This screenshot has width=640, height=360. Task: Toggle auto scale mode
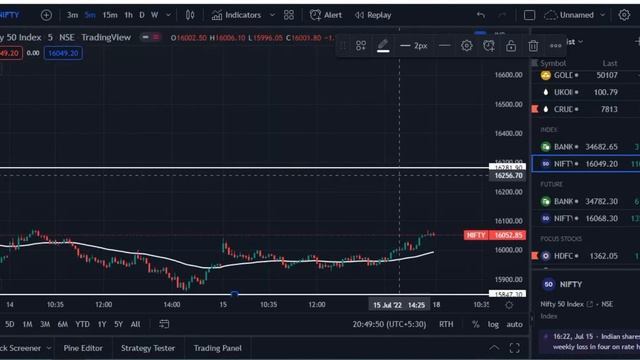tap(514, 324)
